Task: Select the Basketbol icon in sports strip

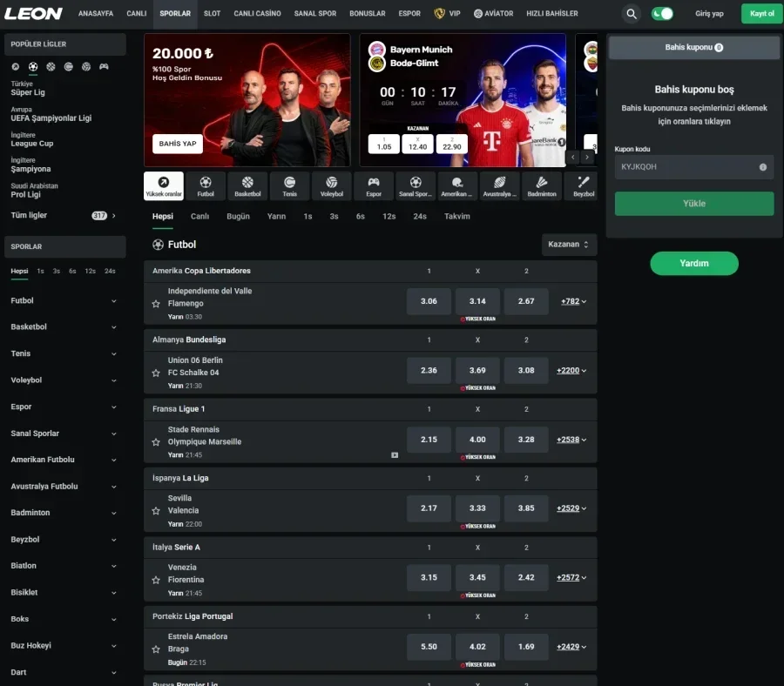Action: pos(247,186)
